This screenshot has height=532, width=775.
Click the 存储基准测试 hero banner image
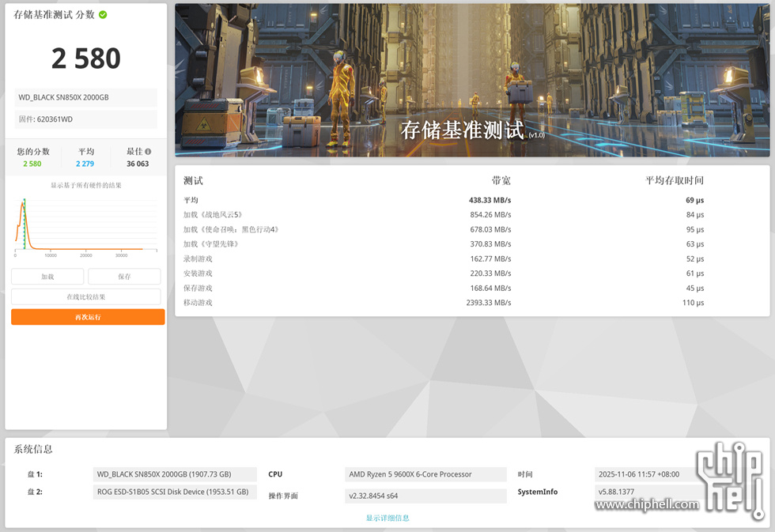click(471, 80)
